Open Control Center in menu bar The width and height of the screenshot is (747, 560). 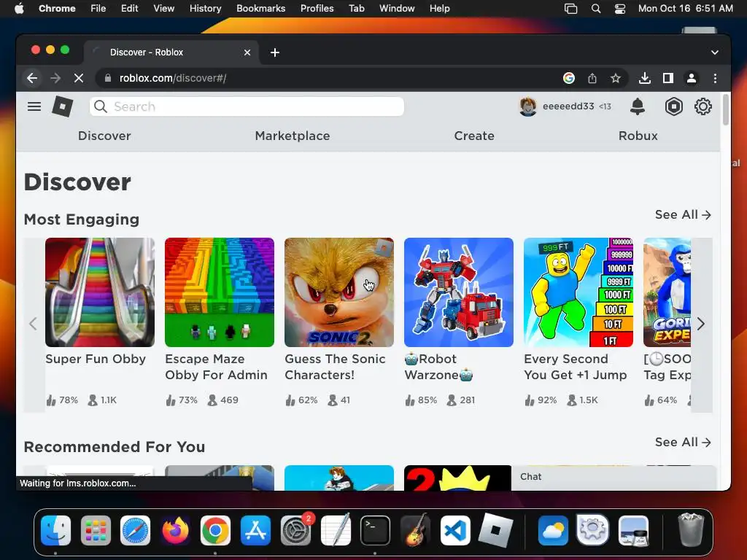[x=620, y=9]
